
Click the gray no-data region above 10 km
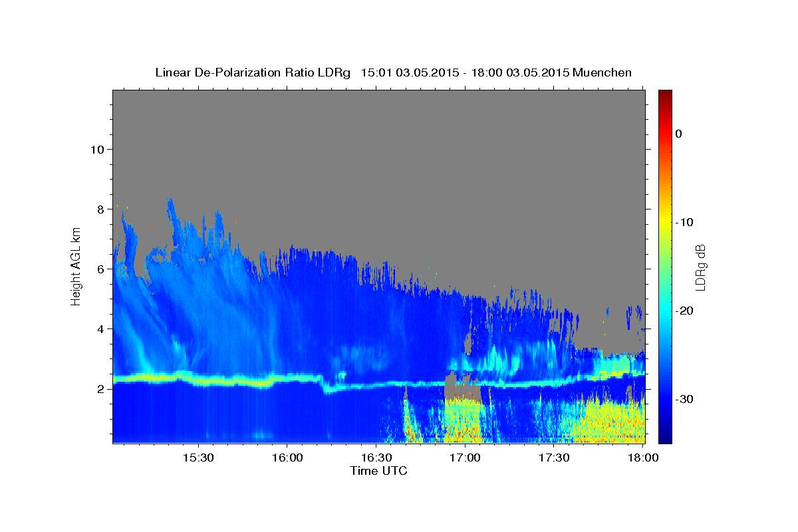pos(379,120)
